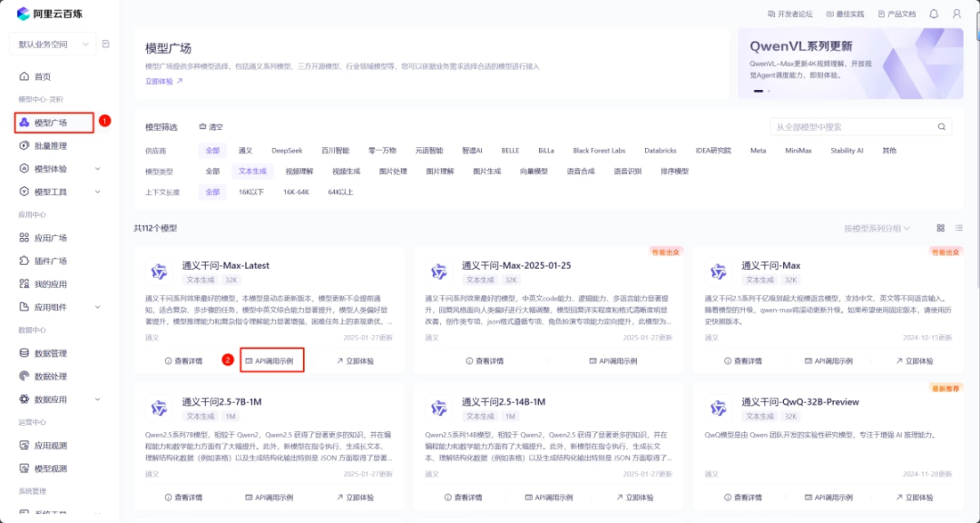Expand the 数据应用 sidebar menu
980x523 pixels.
[97, 400]
